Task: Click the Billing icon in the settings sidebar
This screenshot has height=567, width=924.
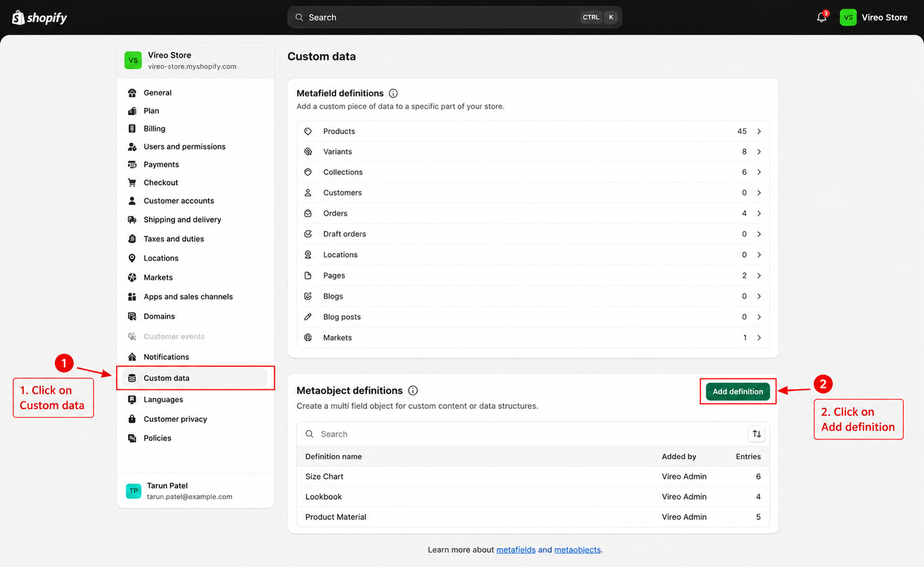Action: (132, 128)
